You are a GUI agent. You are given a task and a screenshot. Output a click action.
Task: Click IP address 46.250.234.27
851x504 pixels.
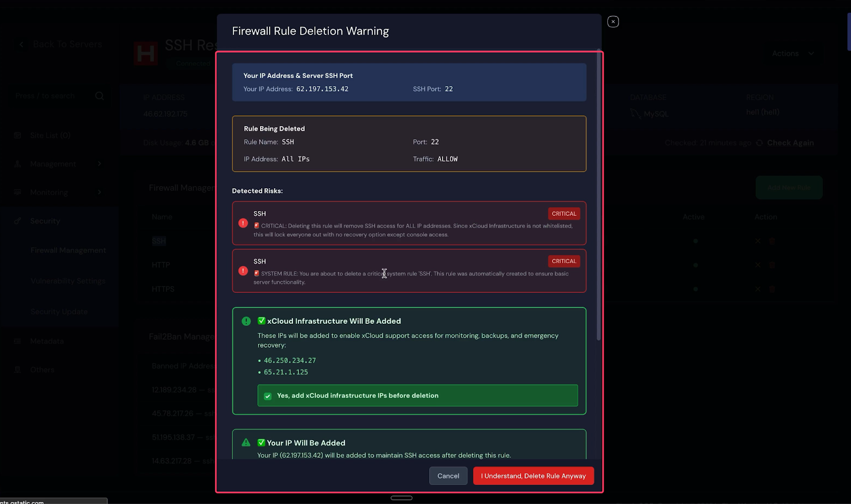[290, 360]
